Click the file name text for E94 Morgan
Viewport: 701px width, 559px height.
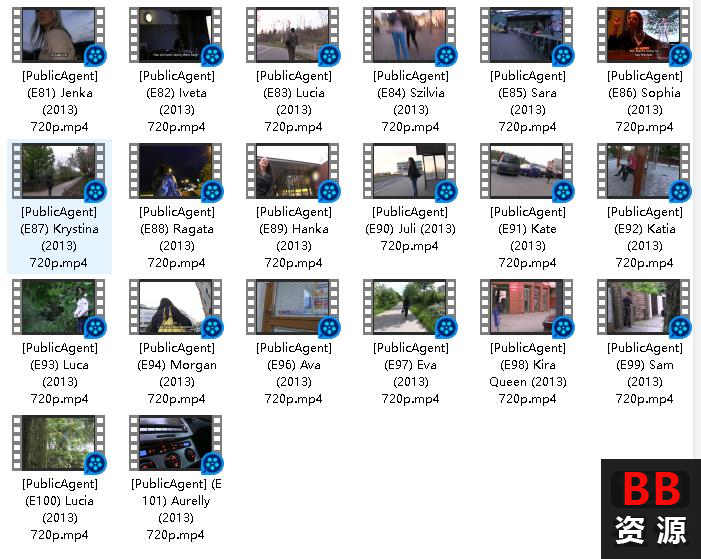click(177, 373)
